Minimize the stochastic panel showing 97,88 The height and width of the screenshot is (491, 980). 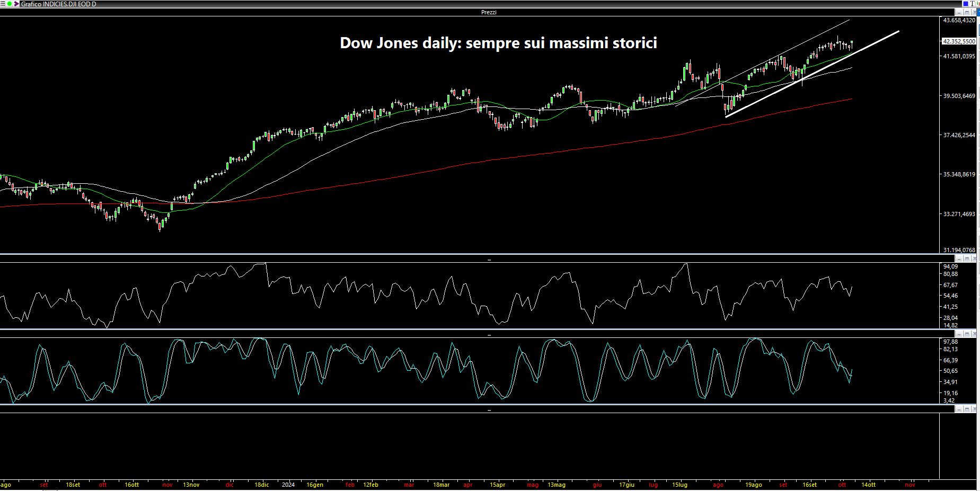(959, 334)
